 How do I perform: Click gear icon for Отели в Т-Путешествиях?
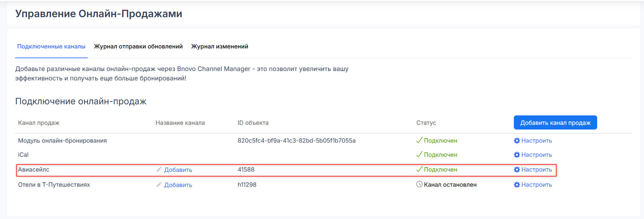(x=517, y=185)
